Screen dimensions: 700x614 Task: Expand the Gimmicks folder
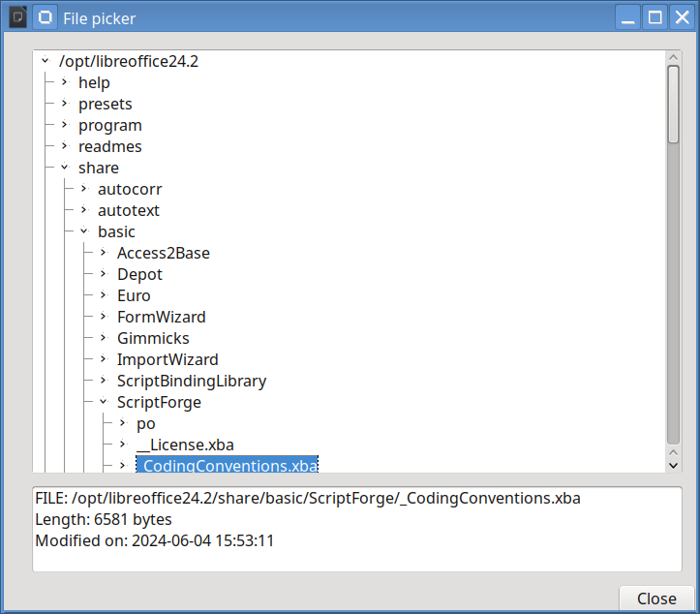(104, 338)
